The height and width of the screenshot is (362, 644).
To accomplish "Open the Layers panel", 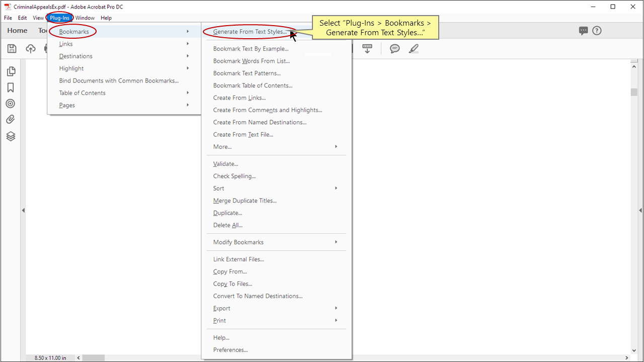I will [11, 136].
